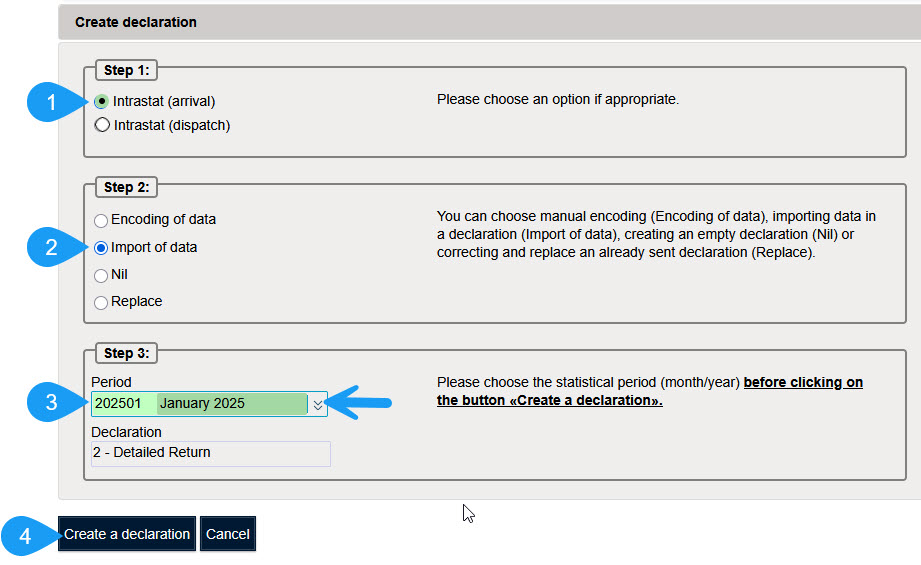Click the blue callout marker number 4

(x=25, y=535)
